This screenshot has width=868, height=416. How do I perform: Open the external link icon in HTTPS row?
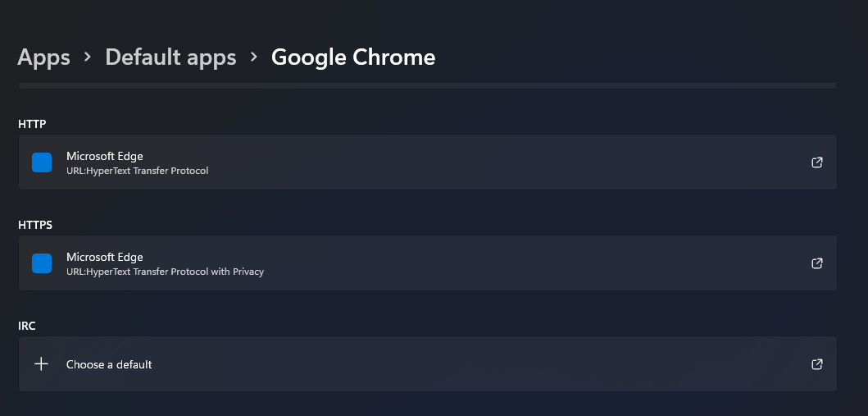tap(816, 263)
